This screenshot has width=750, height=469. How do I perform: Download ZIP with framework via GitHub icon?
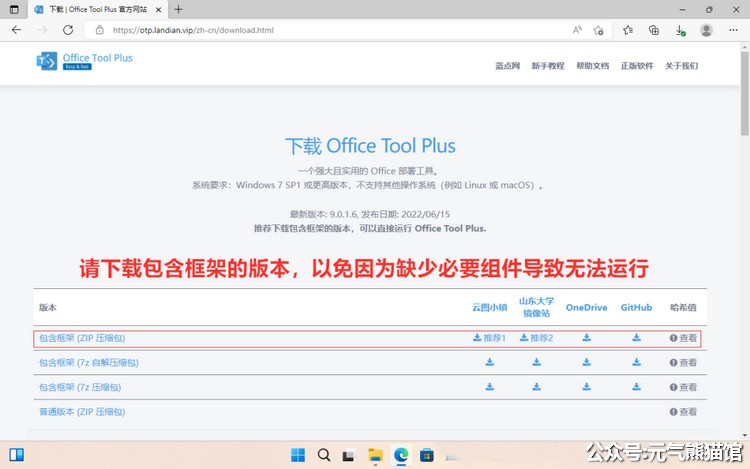click(x=636, y=338)
